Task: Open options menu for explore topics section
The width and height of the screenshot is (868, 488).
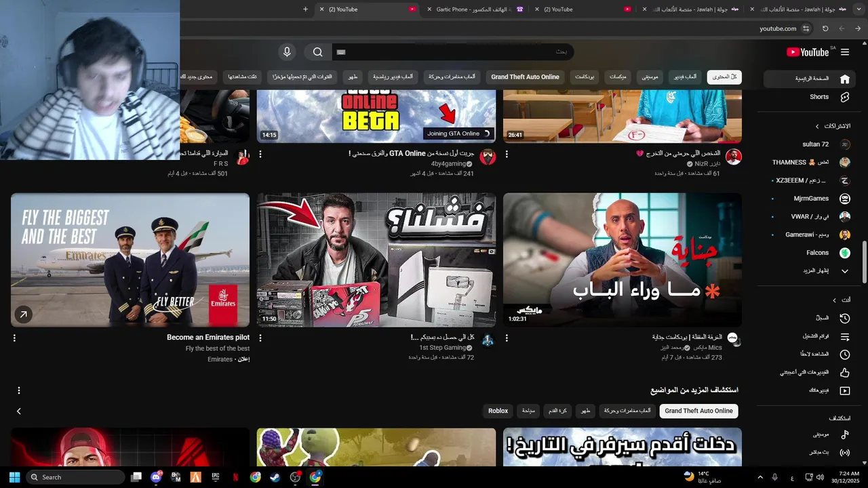Action: 19,390
